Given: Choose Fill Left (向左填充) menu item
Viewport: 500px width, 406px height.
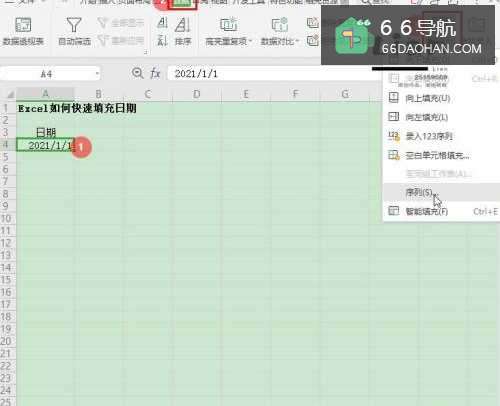Looking at the screenshot, I should click(x=441, y=117).
